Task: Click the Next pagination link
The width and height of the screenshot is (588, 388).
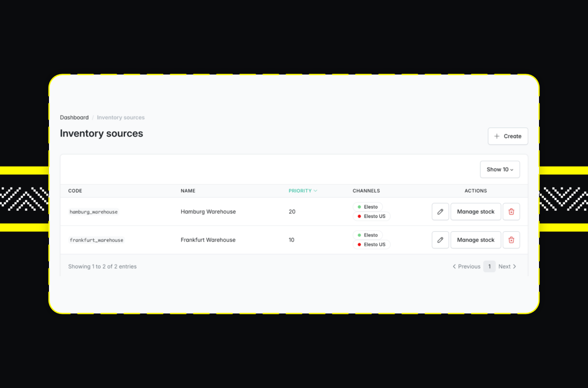Action: point(504,266)
